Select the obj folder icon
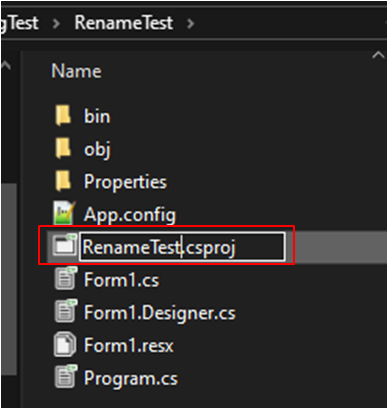This screenshot has height=409, width=388. click(63, 148)
